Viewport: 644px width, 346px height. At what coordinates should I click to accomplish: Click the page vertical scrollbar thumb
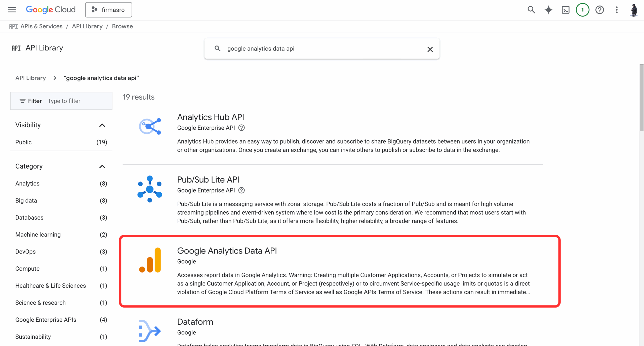pos(641,97)
